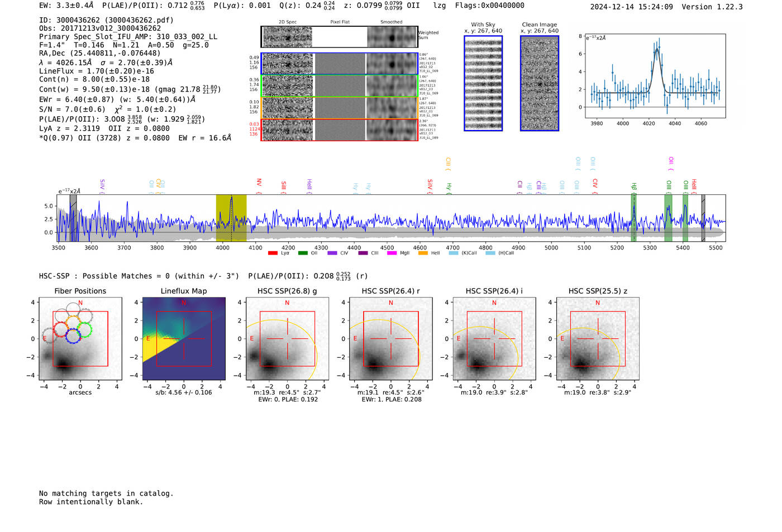Click the 'EWr: 1. PLAE: 0.208' caption
Screen dimensions: 782x532
coord(391,399)
